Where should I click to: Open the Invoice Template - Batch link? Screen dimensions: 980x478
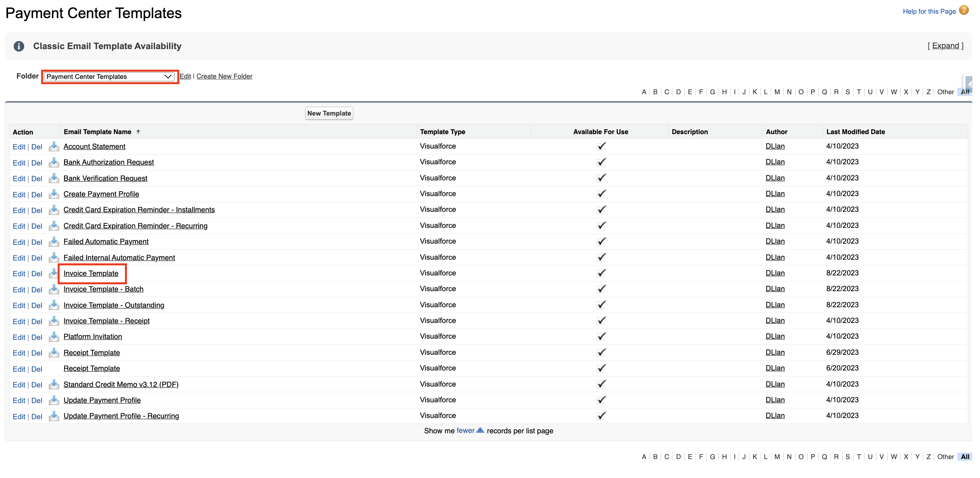coord(103,289)
